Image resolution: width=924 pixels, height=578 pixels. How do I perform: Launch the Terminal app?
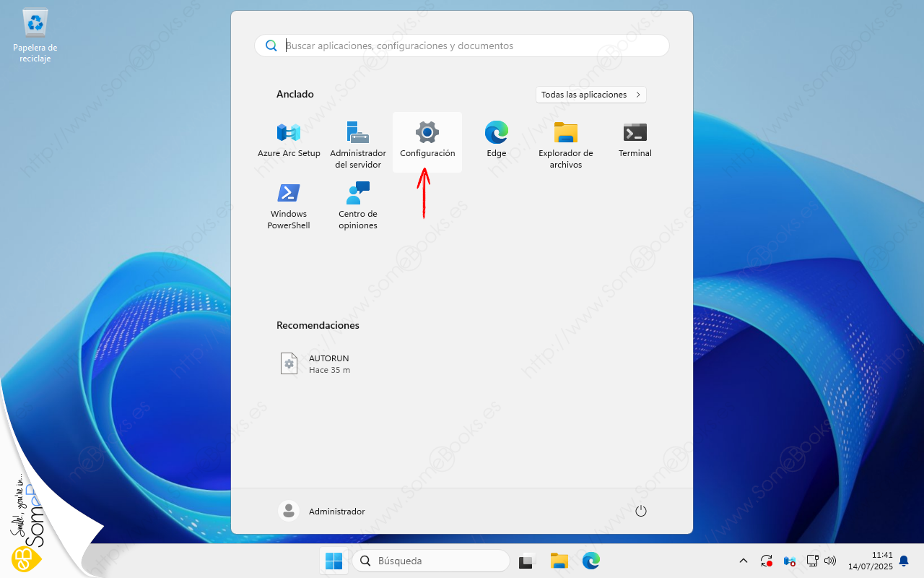pos(635,140)
